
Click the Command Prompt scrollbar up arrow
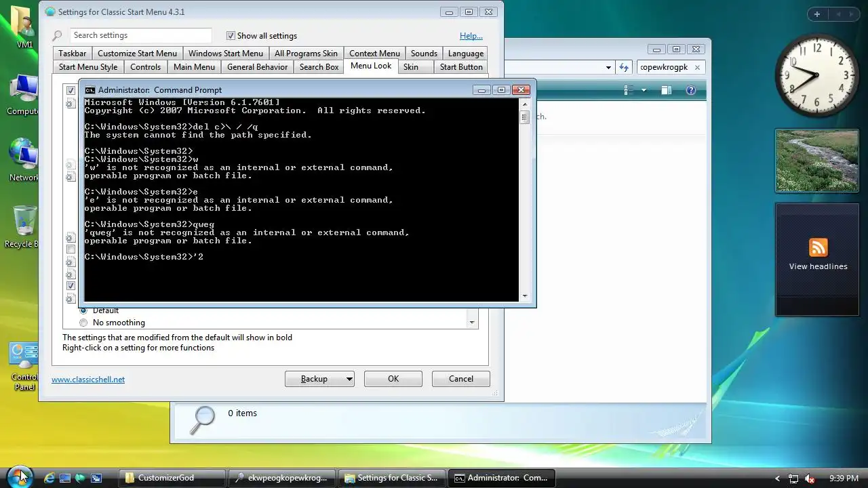coord(524,104)
